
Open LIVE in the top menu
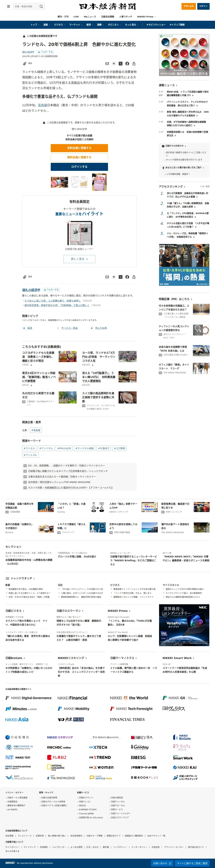(x=76, y=17)
